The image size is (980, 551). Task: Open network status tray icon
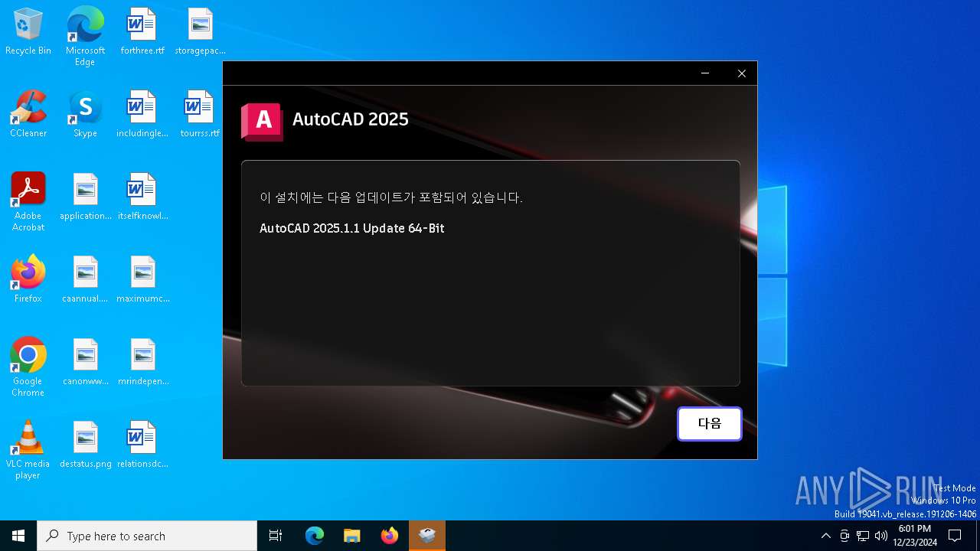coord(863,536)
